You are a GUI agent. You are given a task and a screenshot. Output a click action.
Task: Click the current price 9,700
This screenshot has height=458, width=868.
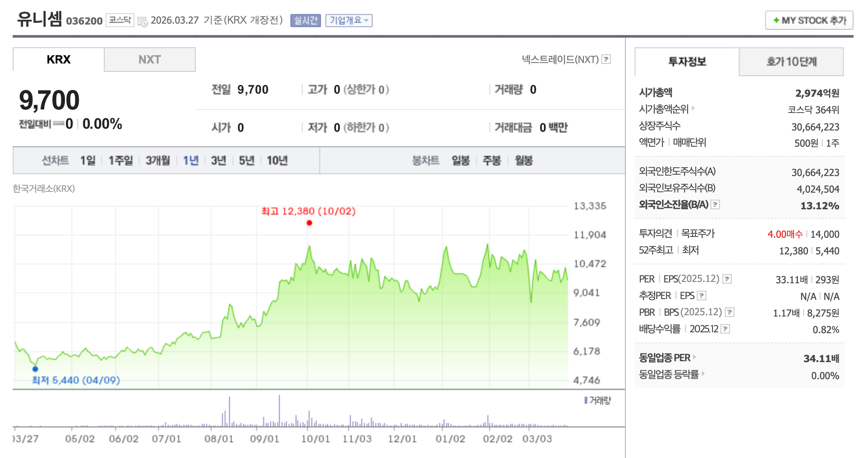pyautogui.click(x=49, y=100)
